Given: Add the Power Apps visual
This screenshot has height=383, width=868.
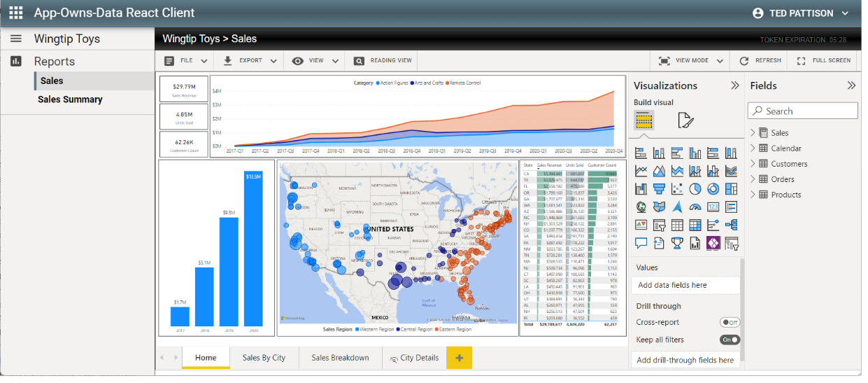Looking at the screenshot, I should pyautogui.click(x=713, y=243).
